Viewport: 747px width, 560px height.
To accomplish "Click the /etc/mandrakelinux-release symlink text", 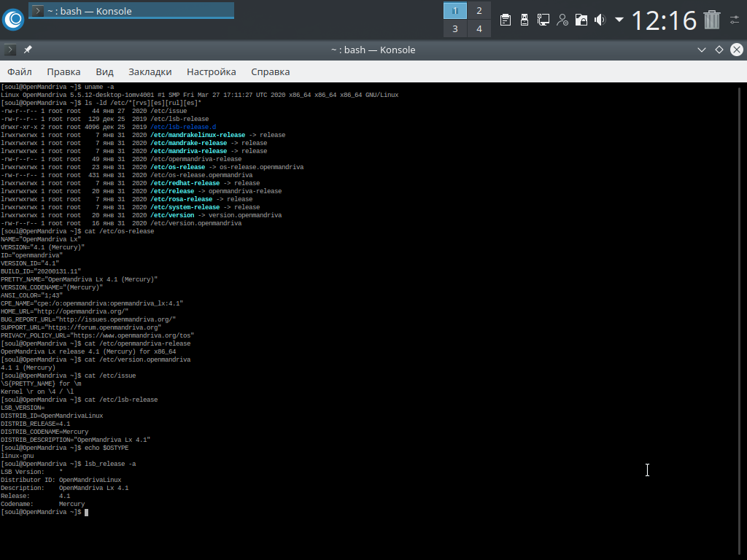I will coord(198,135).
